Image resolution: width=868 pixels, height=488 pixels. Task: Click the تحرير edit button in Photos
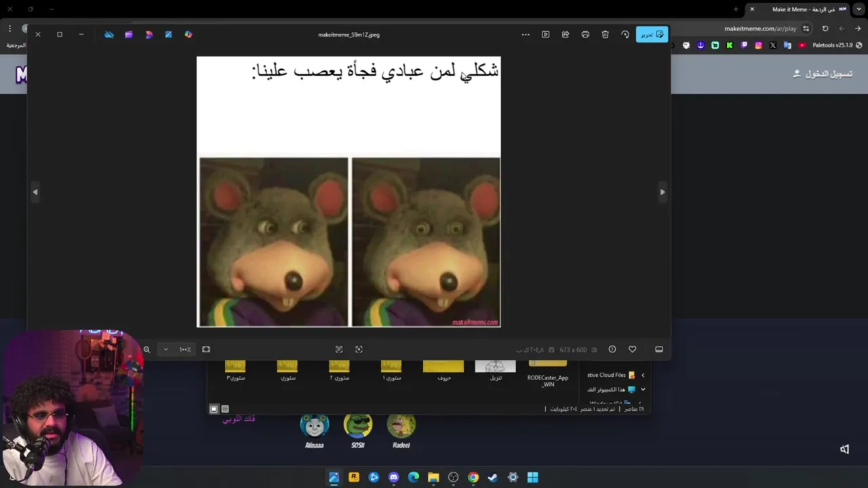tap(652, 35)
